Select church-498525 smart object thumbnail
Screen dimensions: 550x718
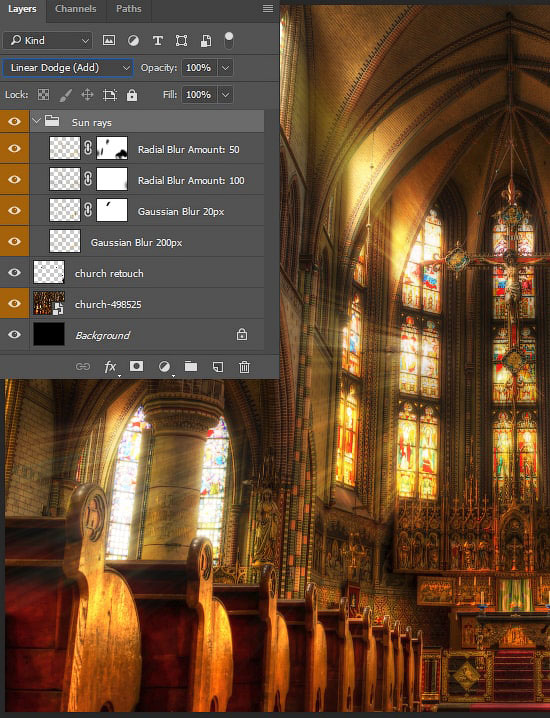tap(49, 303)
